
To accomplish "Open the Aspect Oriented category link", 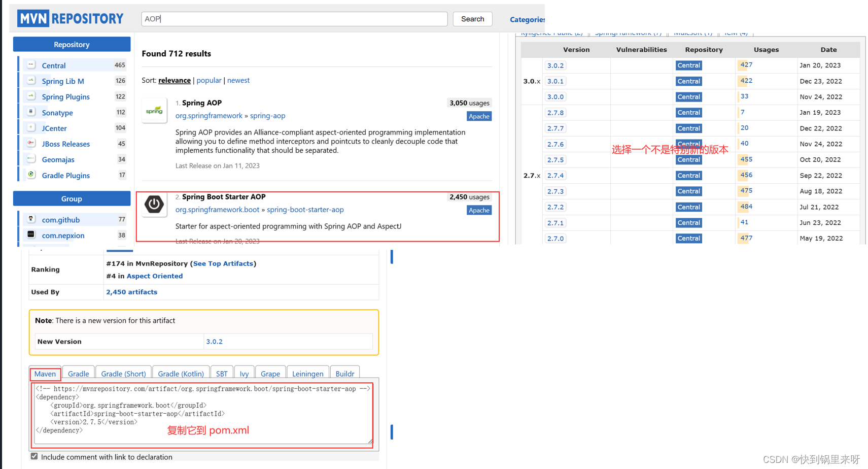I will (x=155, y=276).
